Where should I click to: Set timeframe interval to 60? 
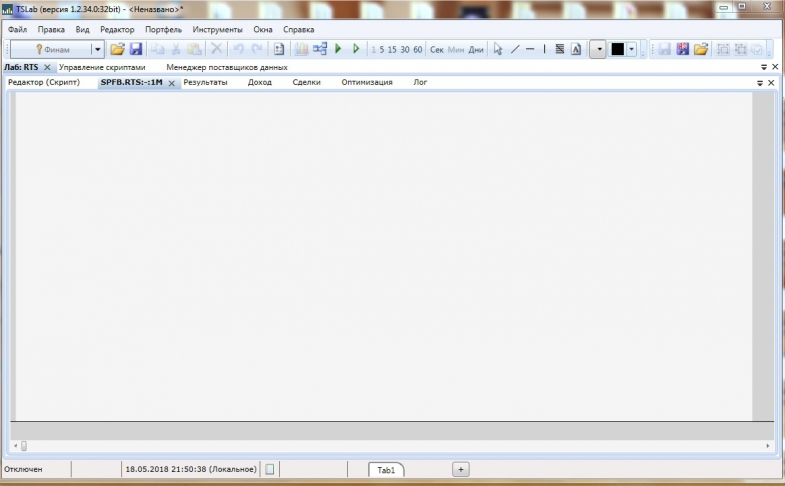(418, 50)
